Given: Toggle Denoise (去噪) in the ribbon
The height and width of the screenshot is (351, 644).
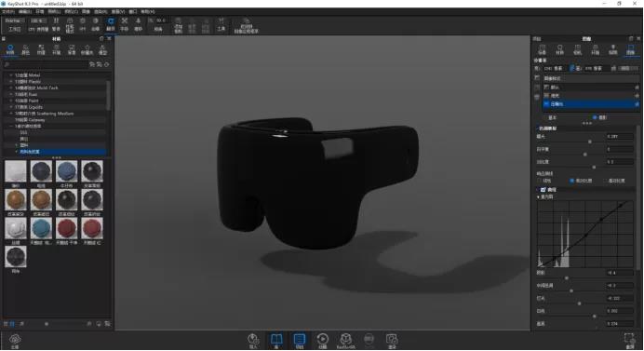Looking at the screenshot, I should [x=95, y=24].
